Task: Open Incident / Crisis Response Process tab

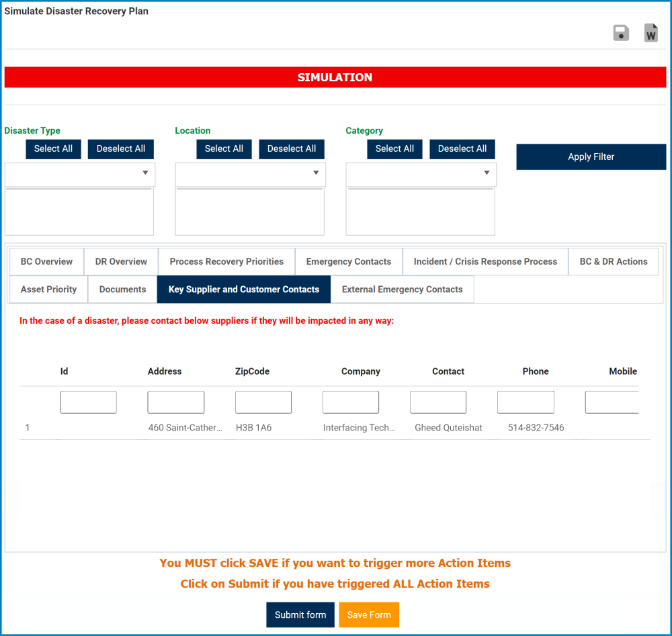Action: [x=486, y=262]
